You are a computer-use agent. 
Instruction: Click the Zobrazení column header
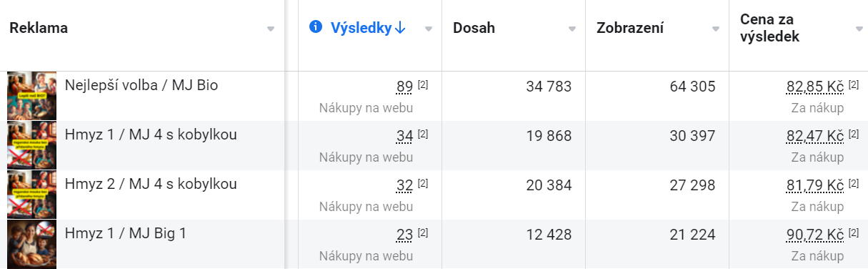pos(630,28)
